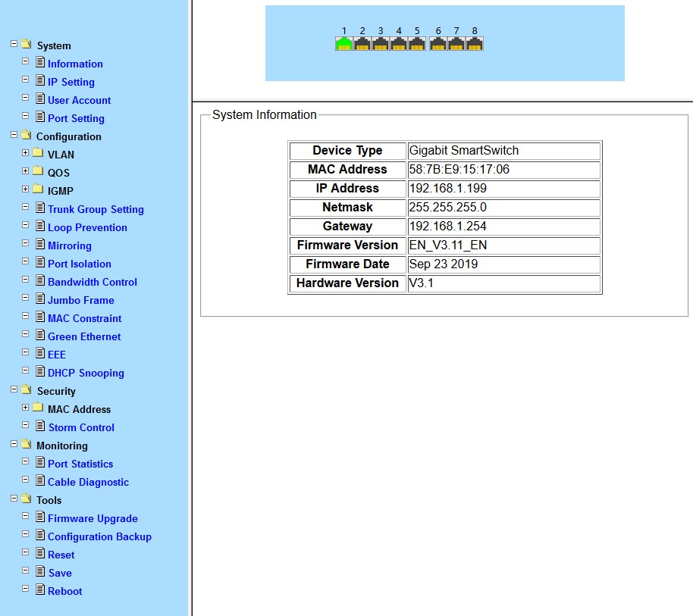Expand the VLAN tree node
This screenshot has height=616, width=693.
pyautogui.click(x=26, y=154)
